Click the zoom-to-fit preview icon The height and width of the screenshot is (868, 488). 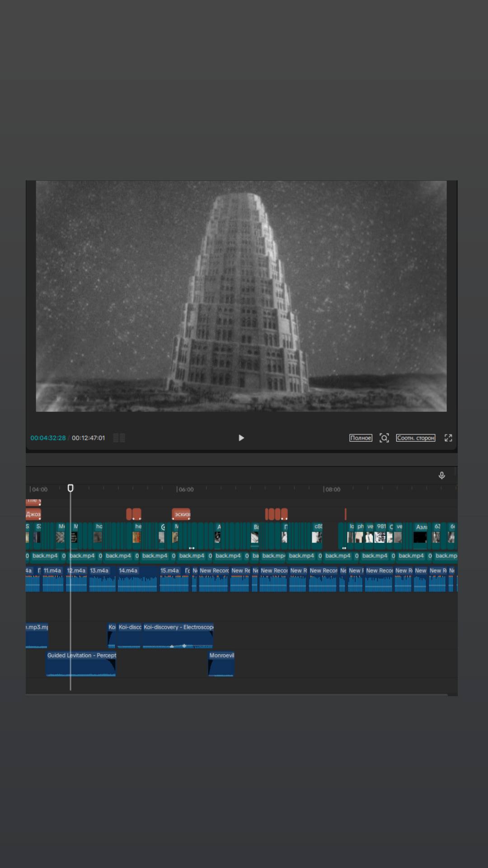pyautogui.click(x=384, y=438)
